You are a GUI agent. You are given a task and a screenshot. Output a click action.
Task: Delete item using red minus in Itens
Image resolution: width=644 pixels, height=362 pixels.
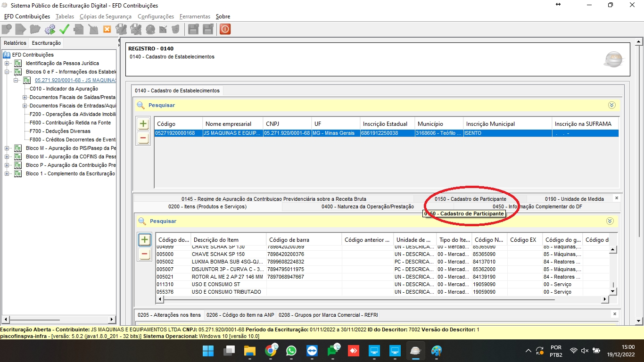click(x=145, y=254)
